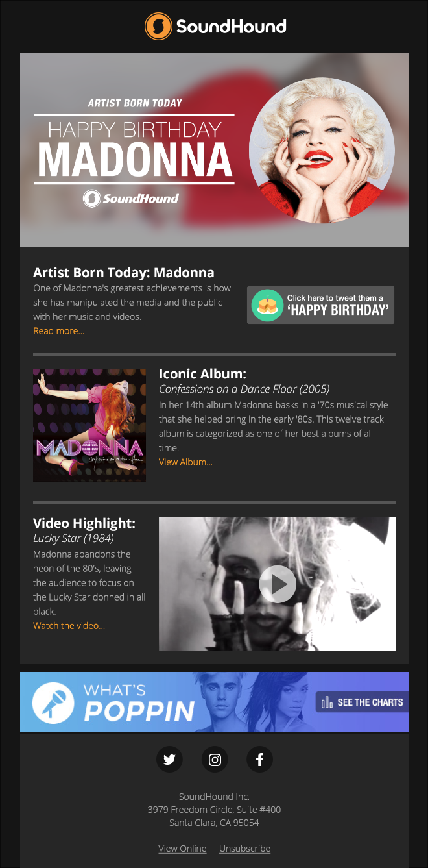428x868 pixels.
Task: Play the Lucky Star video
Action: tap(278, 584)
